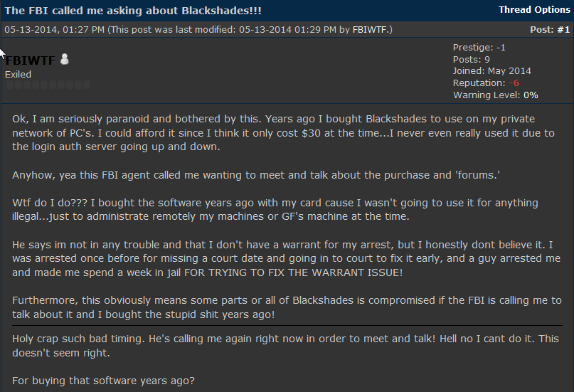Click the Posts: 9 stat
Screen dimensions: 574x392
471,59
